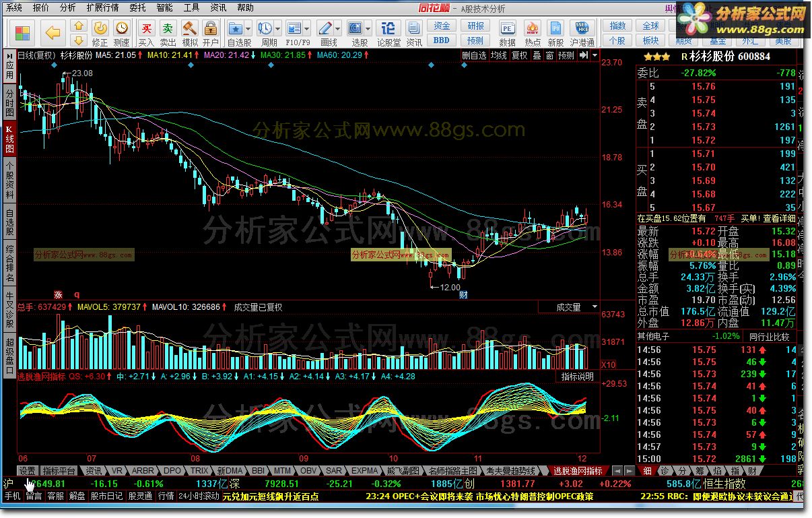Click the X10 volume scale label

(607, 364)
